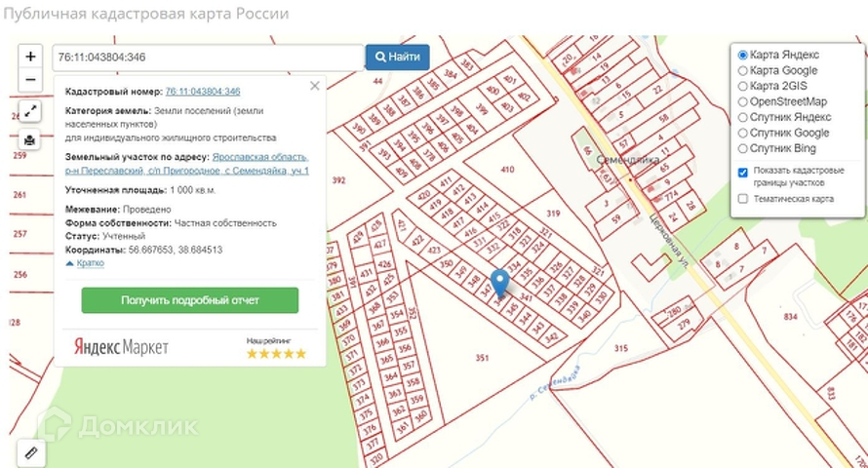The image size is (868, 468).
Task: Activate the ruler measurement tool
Action: coord(31,453)
